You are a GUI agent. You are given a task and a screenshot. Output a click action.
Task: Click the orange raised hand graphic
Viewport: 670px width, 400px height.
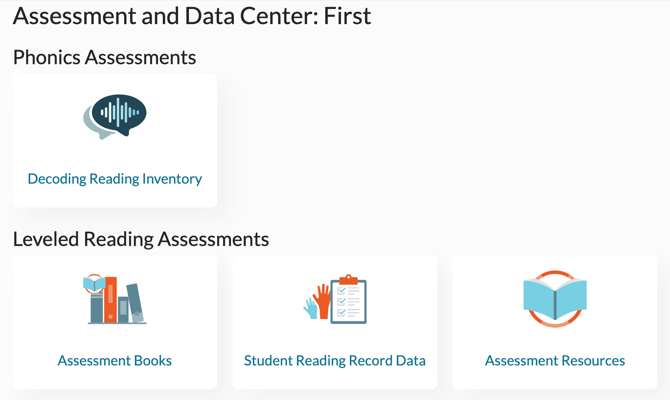322,301
